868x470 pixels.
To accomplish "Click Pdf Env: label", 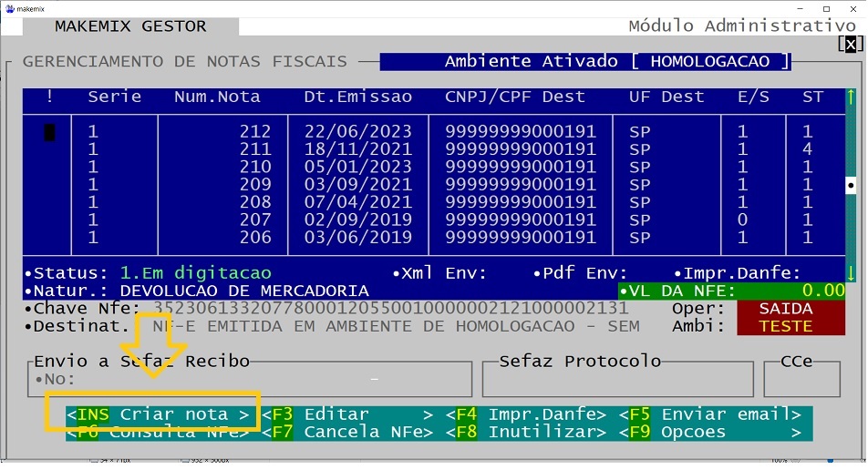I will pyautogui.click(x=580, y=273).
